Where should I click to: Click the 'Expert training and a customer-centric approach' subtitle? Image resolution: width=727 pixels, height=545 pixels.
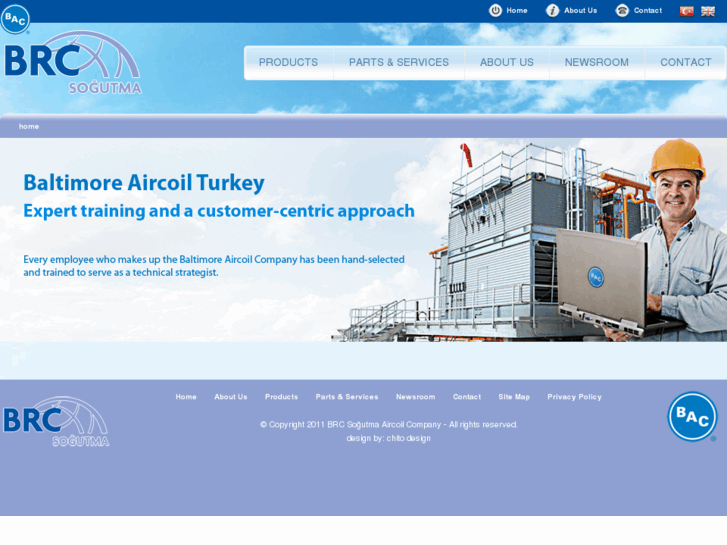pyautogui.click(x=219, y=211)
